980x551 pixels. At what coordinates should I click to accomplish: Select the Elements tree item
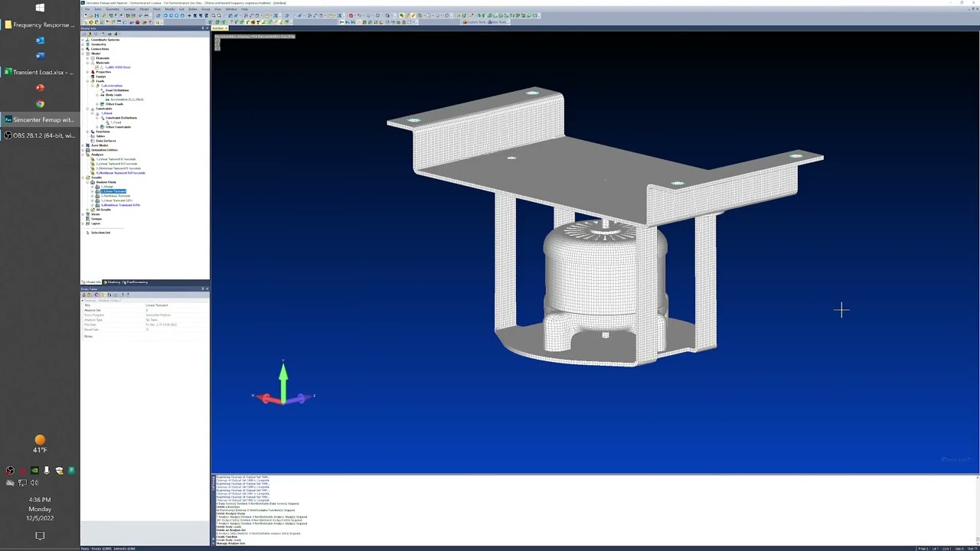(x=103, y=58)
